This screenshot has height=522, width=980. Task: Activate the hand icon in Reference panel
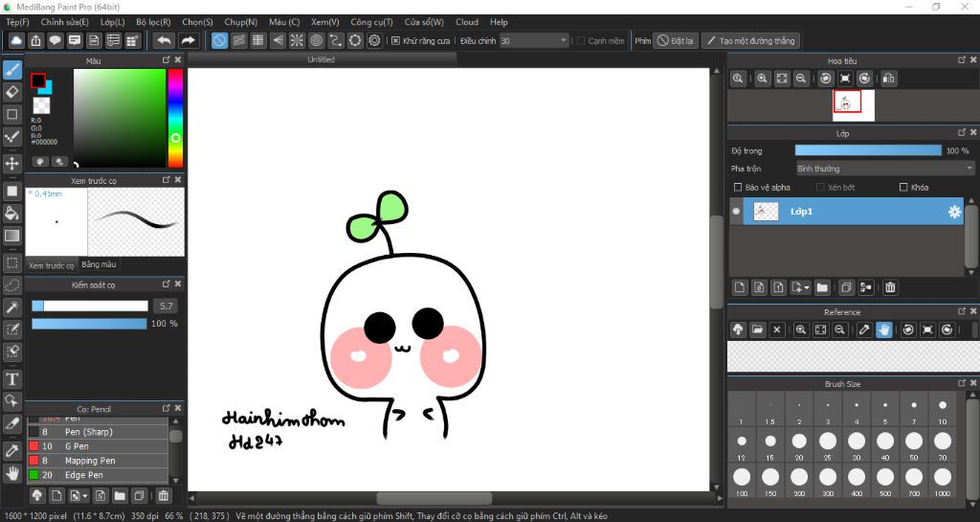point(883,330)
